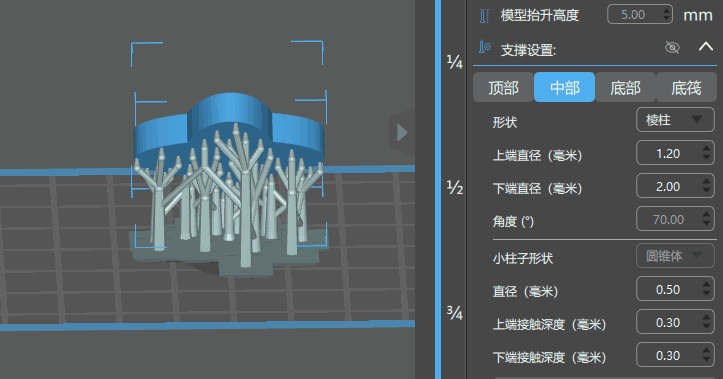Increase 上端直径 with up arrow
This screenshot has width=723, height=379.
click(706, 148)
